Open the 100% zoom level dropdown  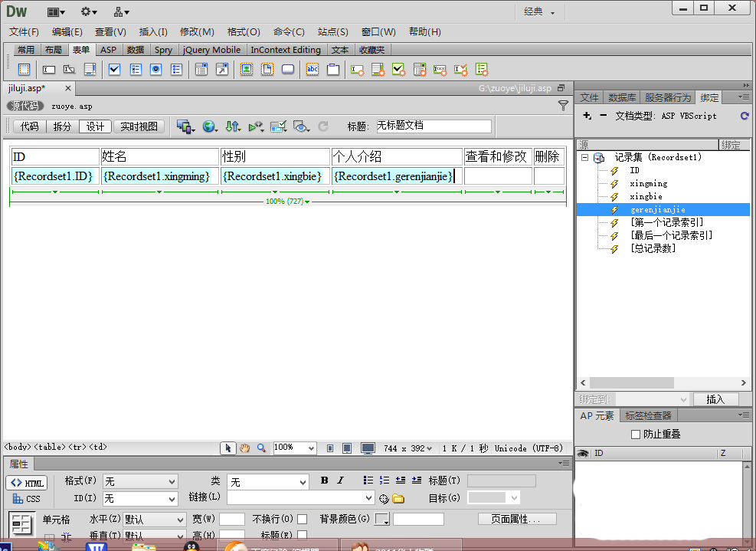pyautogui.click(x=295, y=448)
